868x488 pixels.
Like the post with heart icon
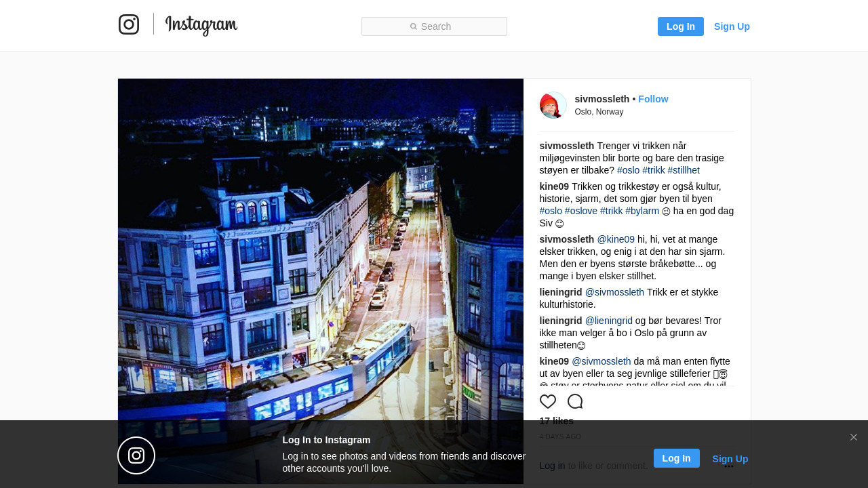pos(548,401)
